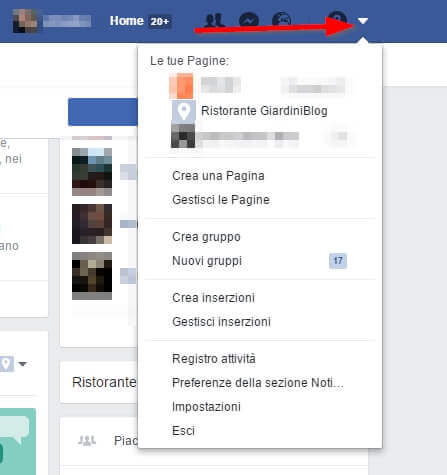
Task: Open the Notifications globe icon
Action: 282,20
